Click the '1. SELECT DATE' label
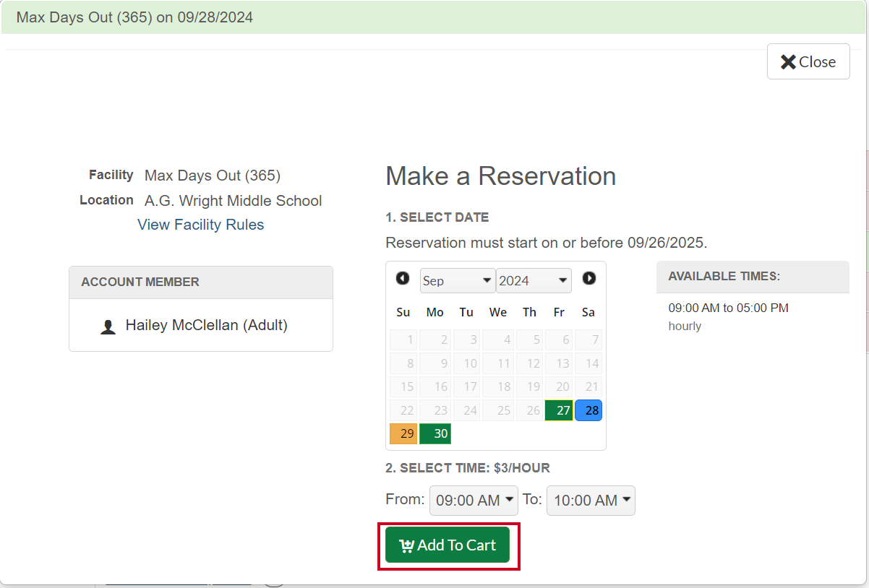The width and height of the screenshot is (869, 588). coord(437,217)
